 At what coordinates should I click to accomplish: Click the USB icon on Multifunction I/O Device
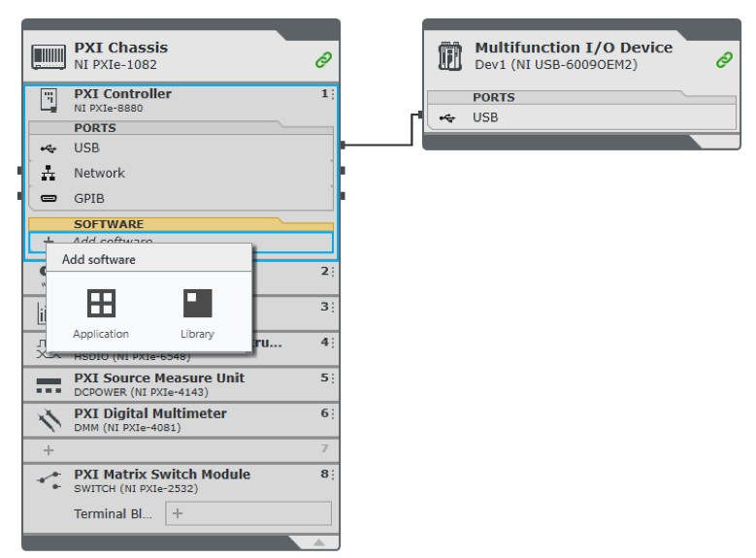click(x=447, y=117)
